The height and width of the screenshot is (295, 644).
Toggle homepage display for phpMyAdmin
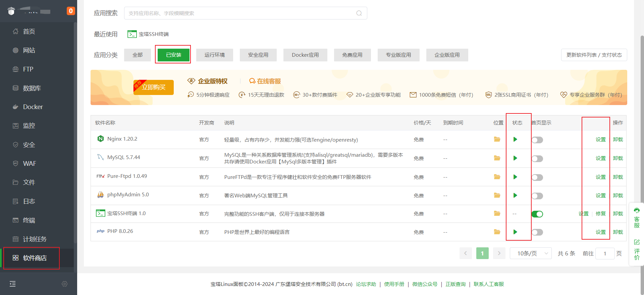537,196
